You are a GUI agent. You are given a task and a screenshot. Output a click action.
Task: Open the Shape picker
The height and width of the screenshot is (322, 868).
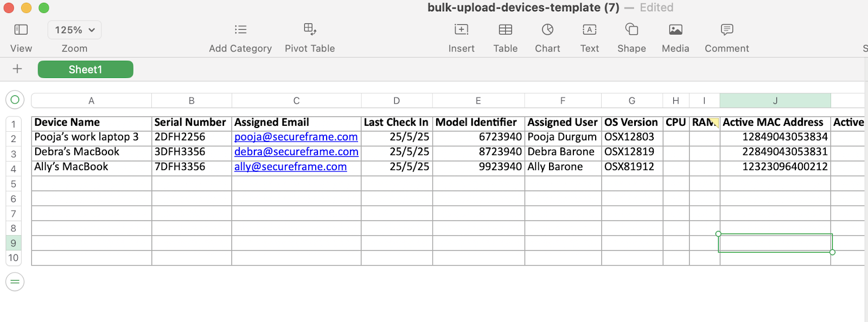[x=631, y=29]
